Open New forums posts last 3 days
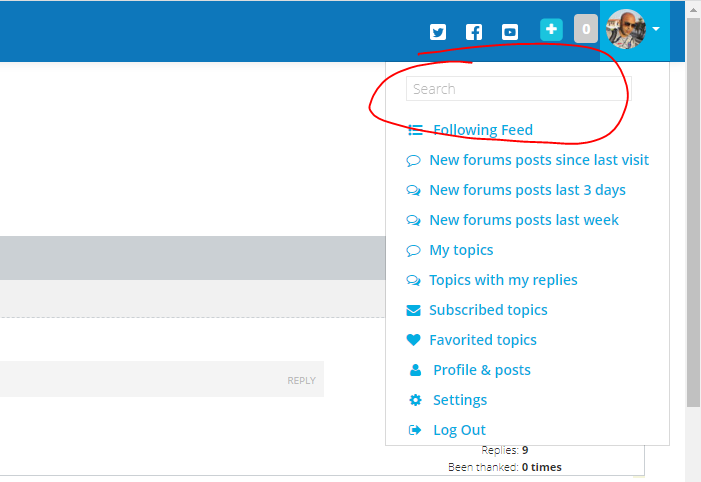This screenshot has height=482, width=701. pos(527,190)
